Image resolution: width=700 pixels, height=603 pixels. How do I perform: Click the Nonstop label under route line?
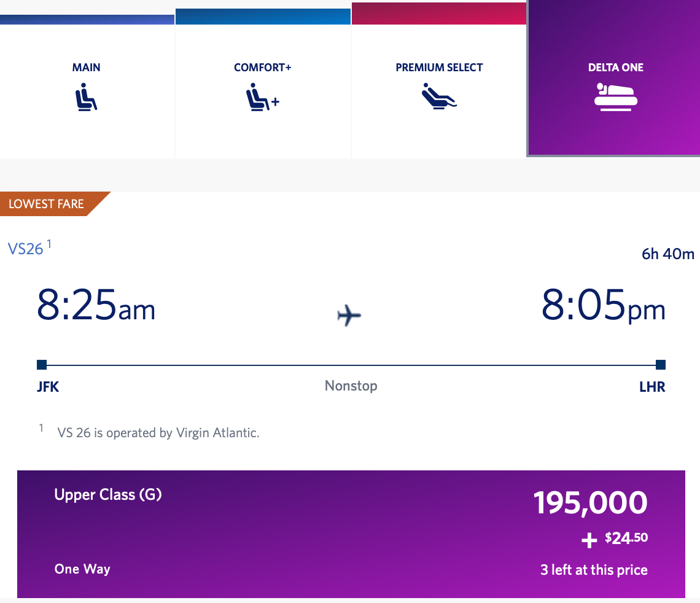(351, 386)
